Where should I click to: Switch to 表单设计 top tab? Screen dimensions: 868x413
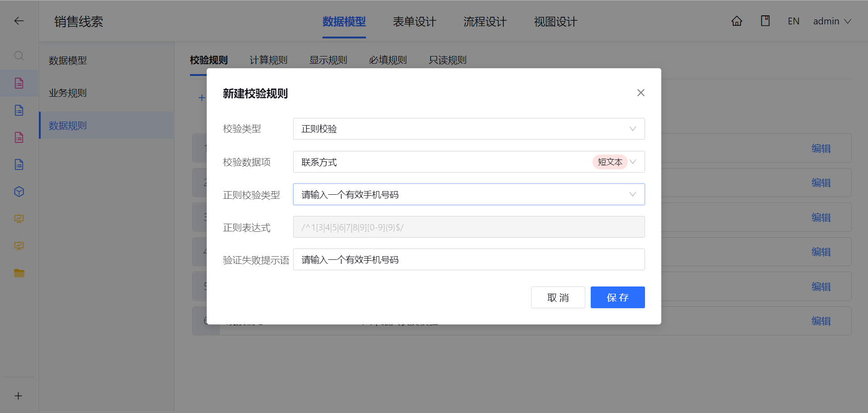tap(415, 22)
